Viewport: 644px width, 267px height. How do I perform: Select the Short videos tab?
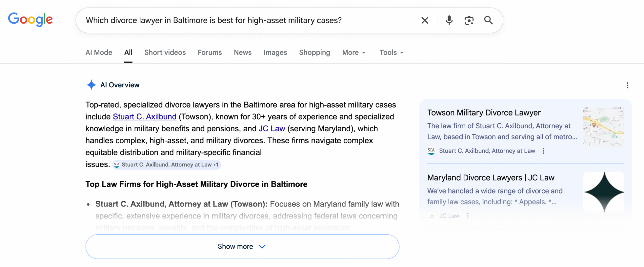[x=165, y=52]
